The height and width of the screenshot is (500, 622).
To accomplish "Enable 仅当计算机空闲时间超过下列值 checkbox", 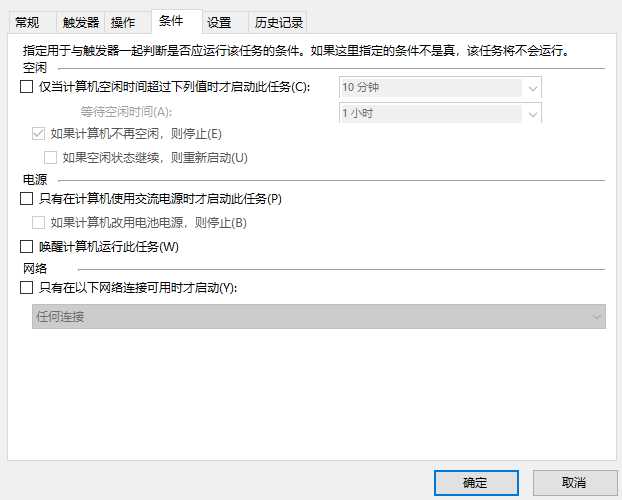I will pos(26,87).
